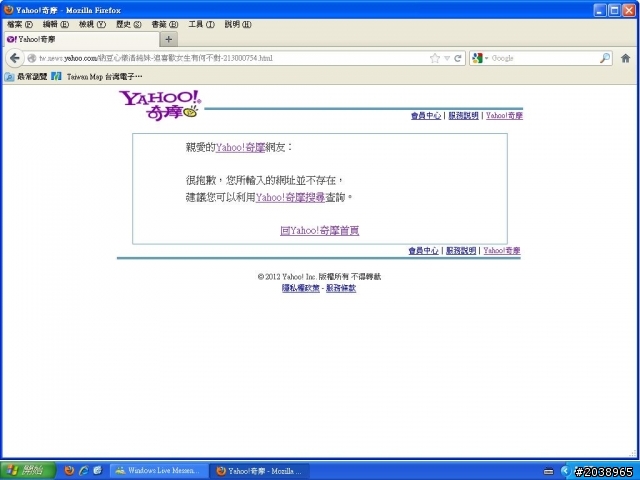Open the 說明 menu
The width and height of the screenshot is (640, 480).
(x=238, y=24)
